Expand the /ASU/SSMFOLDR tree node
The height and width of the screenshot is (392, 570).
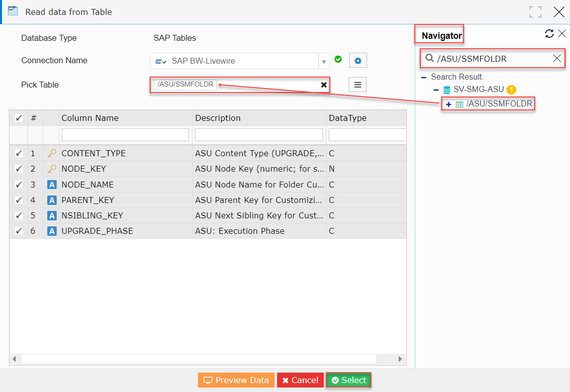point(448,104)
